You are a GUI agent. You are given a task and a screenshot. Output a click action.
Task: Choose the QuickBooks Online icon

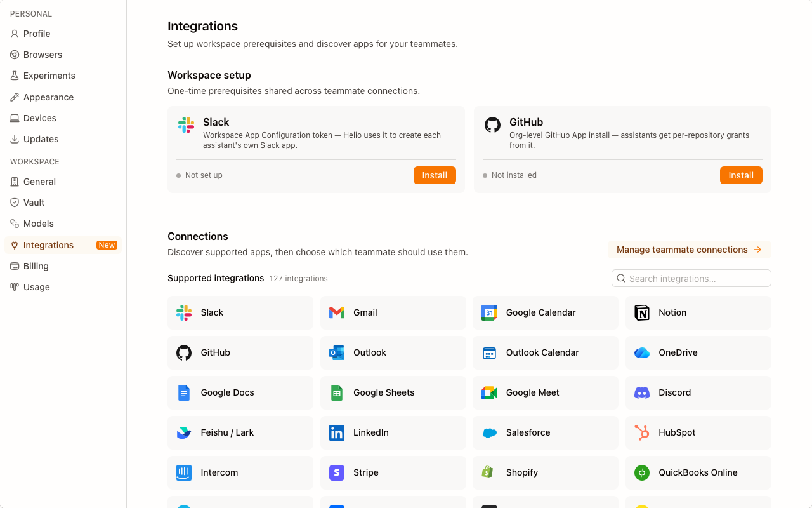[x=642, y=472]
